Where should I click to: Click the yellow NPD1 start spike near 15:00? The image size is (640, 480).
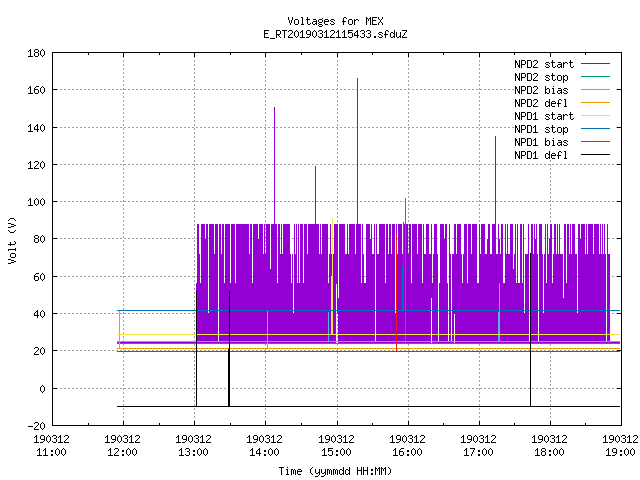click(x=332, y=276)
